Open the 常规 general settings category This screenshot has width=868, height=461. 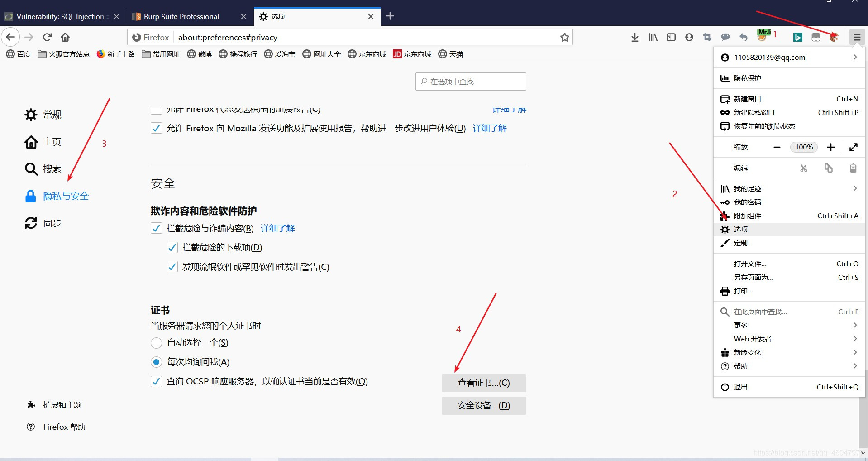43,115
